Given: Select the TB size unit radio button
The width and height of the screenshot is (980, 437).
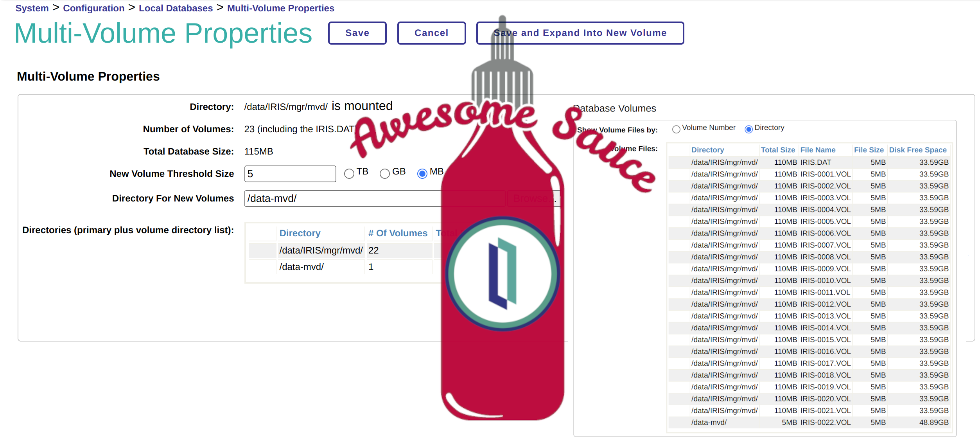Looking at the screenshot, I should click(349, 173).
